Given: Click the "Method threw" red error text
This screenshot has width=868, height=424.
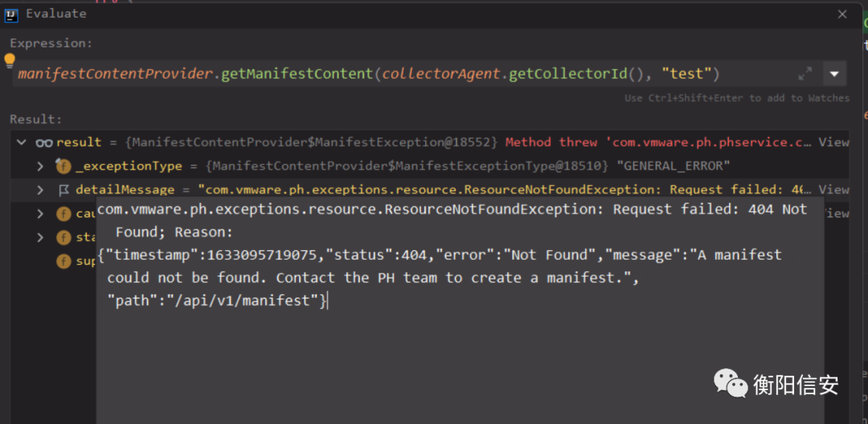Looking at the screenshot, I should point(551,142).
